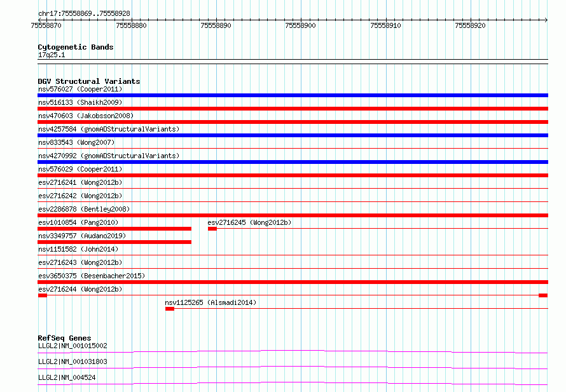Click the chr17:75558869..75558928 region label
The height and width of the screenshot is (392, 566).
pyautogui.click(x=84, y=13)
